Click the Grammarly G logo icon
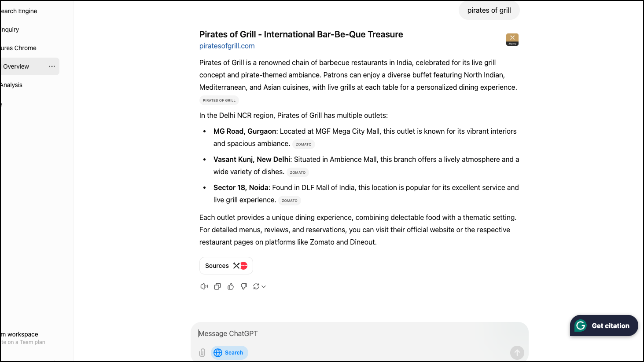Image resolution: width=644 pixels, height=362 pixels. pos(581,325)
